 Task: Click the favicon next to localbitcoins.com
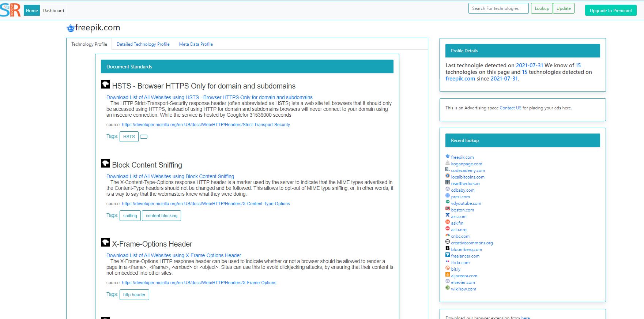click(x=448, y=176)
